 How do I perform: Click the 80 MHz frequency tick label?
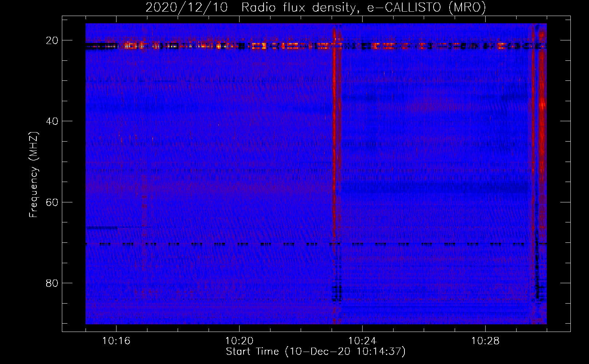(x=52, y=283)
